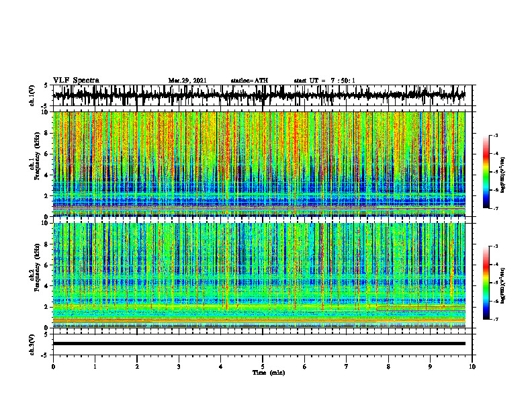
Task: Click the ch.2 colorbar "log(PSD)" label
Action: pyautogui.click(x=503, y=285)
